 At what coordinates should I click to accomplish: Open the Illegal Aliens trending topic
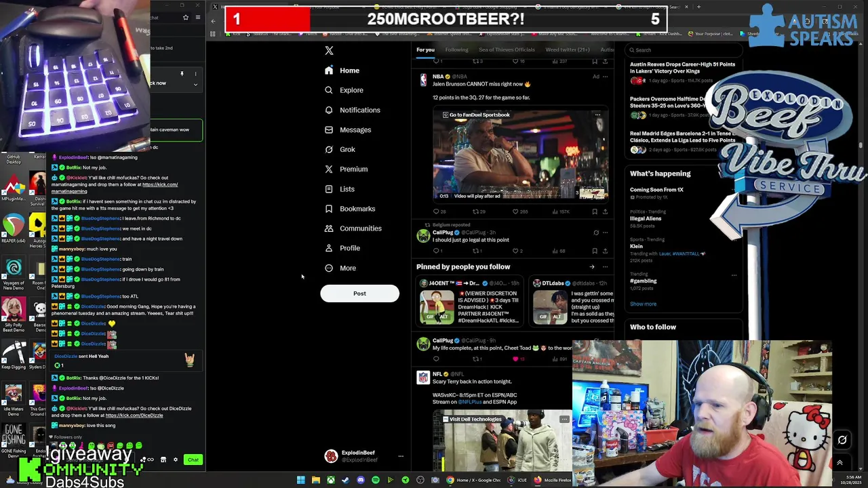click(646, 218)
